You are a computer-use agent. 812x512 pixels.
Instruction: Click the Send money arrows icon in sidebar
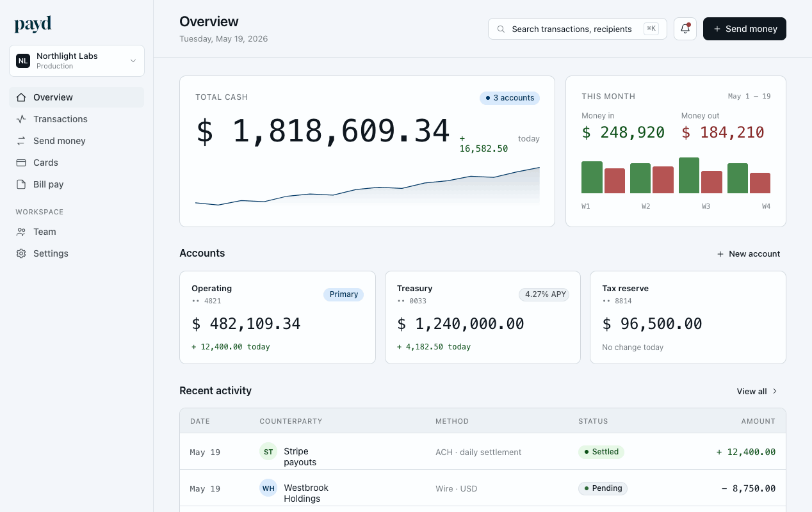click(21, 141)
